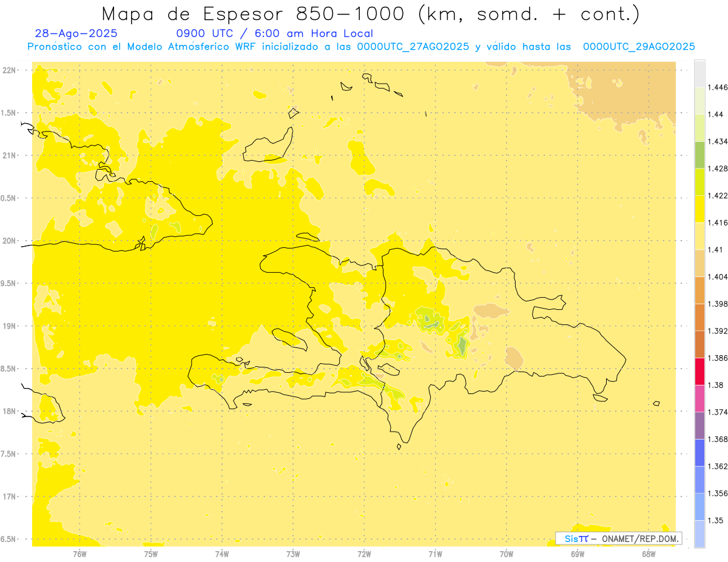The height and width of the screenshot is (562, 728).
Task: Pick the pale yellow swatch between 1.41 and 1.416
Action: (699, 236)
